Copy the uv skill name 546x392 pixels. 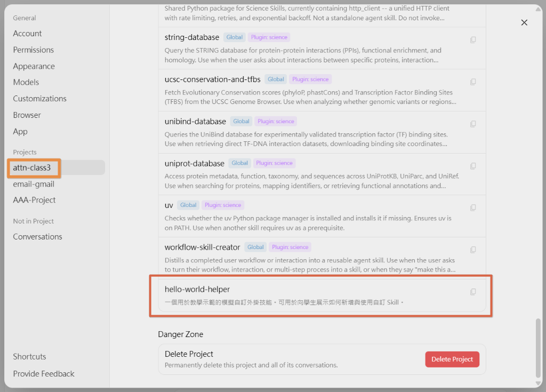[x=473, y=207]
